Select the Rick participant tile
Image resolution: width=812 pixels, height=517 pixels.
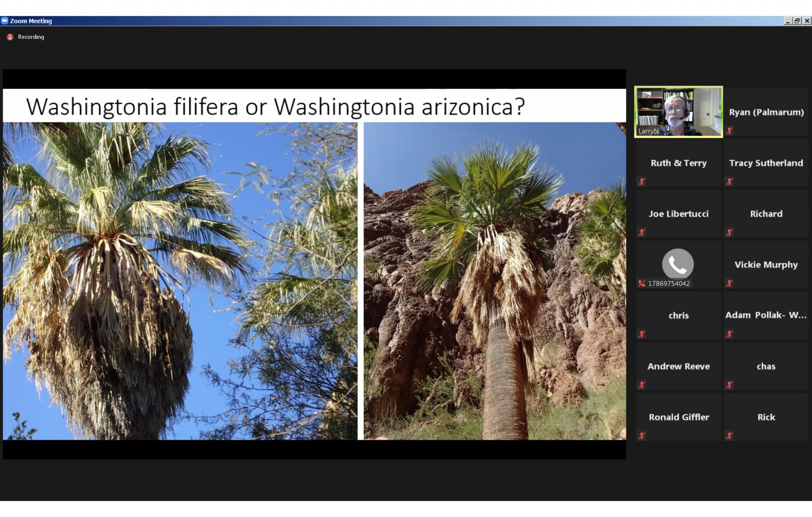(766, 417)
